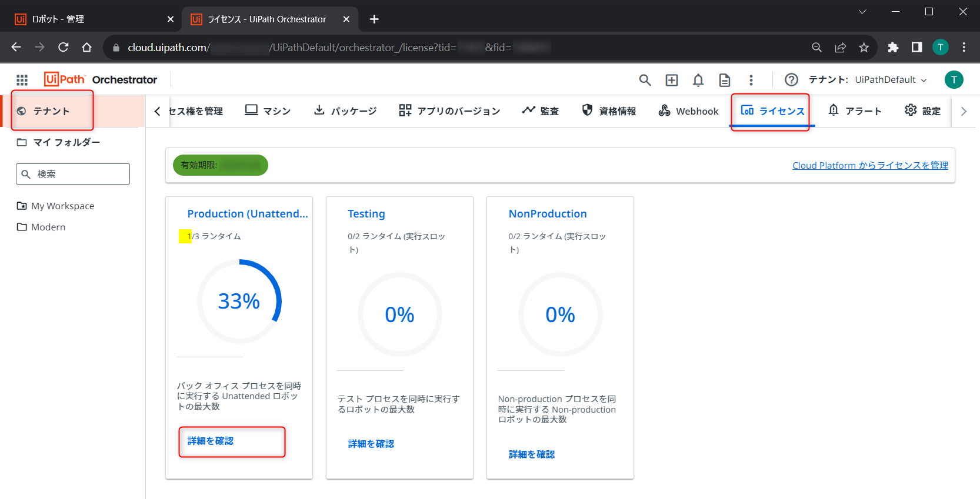
Task: Click the browser forward arrow
Action: (x=39, y=47)
